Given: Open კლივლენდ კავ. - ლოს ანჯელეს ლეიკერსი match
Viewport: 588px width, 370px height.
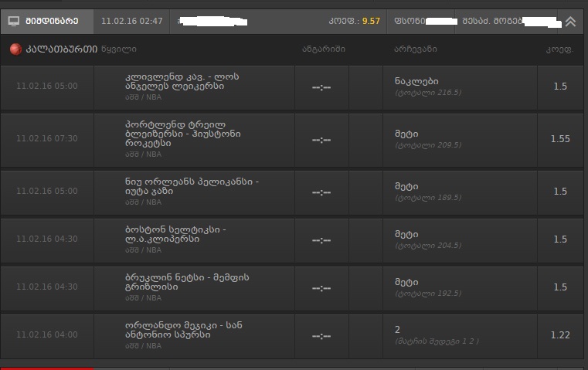Looking at the screenshot, I should pyautogui.click(x=182, y=81).
